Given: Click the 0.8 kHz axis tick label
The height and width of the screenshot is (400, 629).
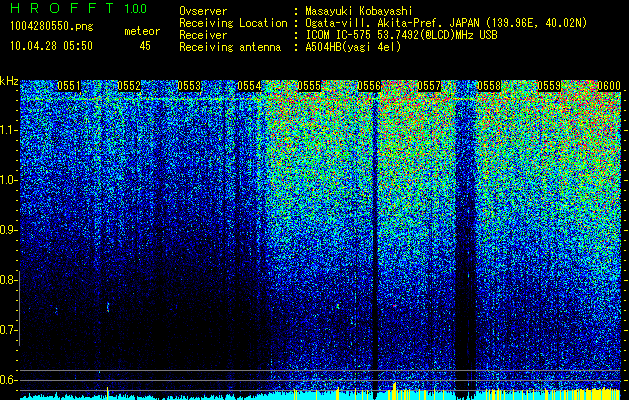Looking at the screenshot, I should coord(7,280).
